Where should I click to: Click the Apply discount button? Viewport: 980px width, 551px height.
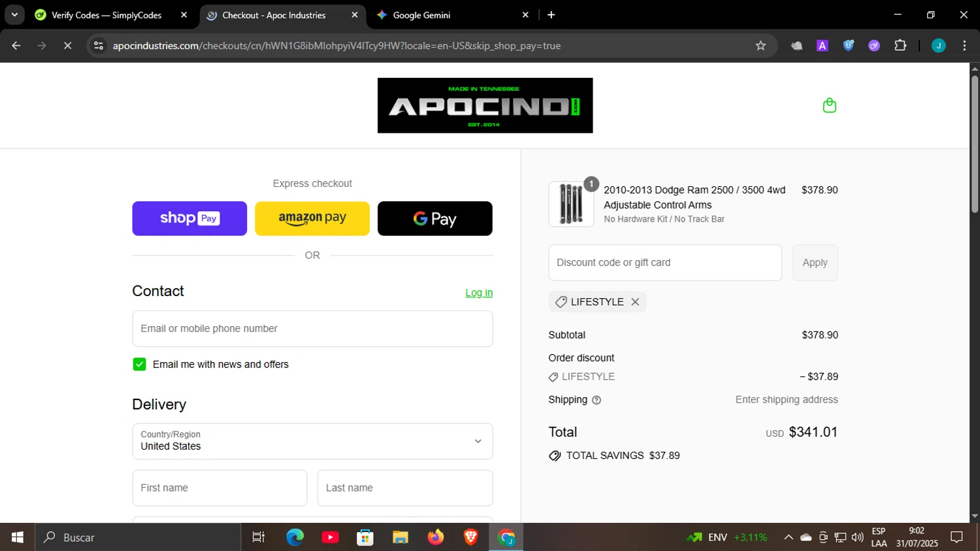[815, 263]
